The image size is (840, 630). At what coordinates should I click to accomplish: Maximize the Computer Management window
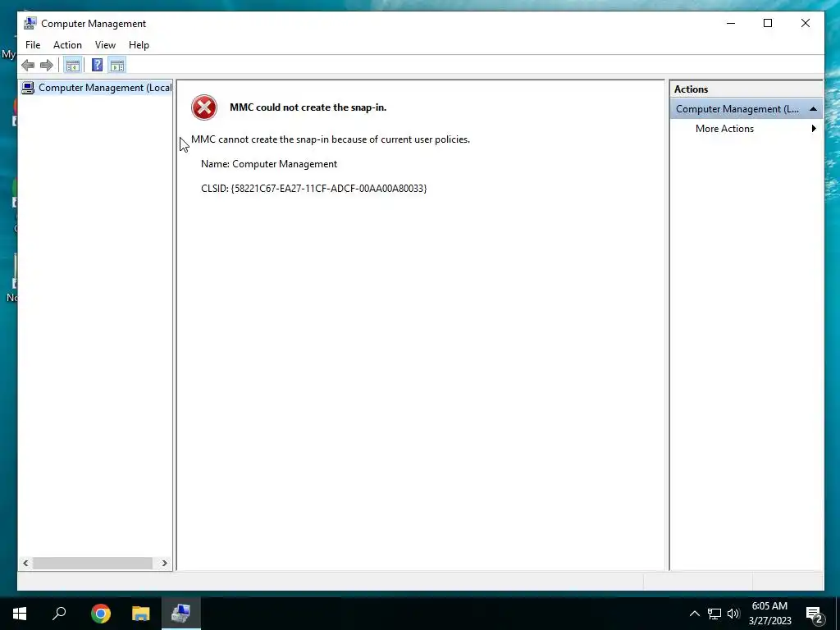(x=768, y=23)
